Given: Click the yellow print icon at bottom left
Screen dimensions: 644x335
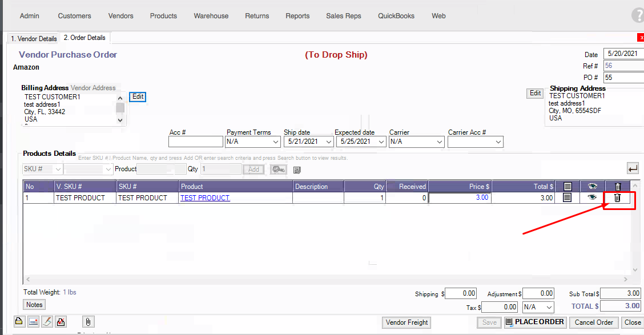Looking at the screenshot, I should pos(19,321).
